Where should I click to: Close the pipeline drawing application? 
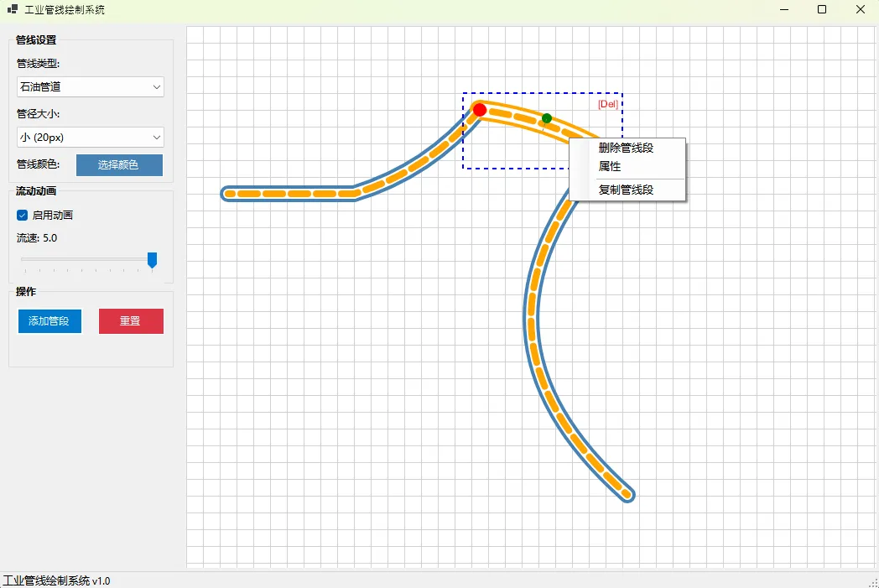pyautogui.click(x=860, y=9)
